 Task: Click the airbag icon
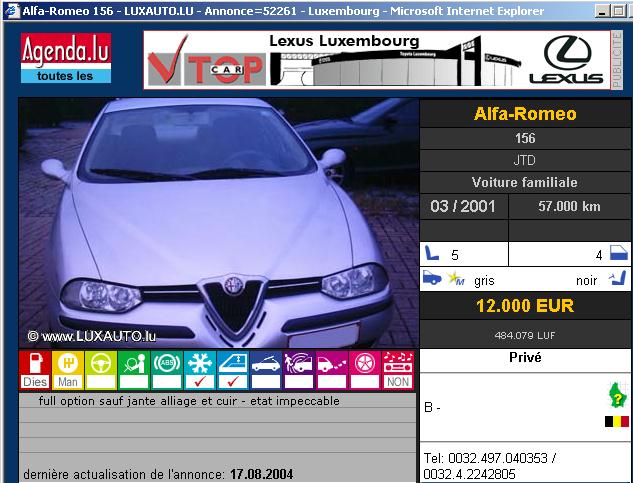point(134,362)
